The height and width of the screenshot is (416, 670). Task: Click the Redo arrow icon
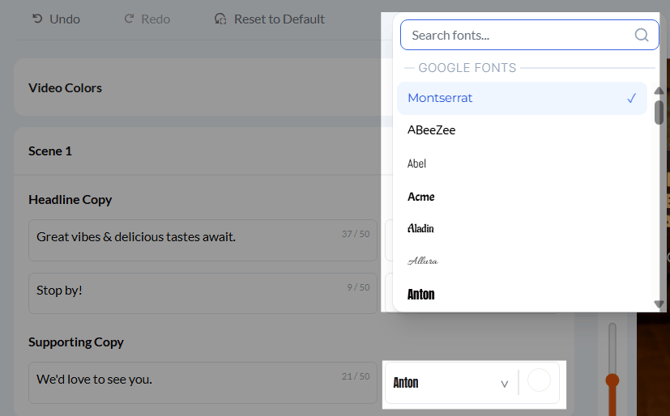(129, 19)
